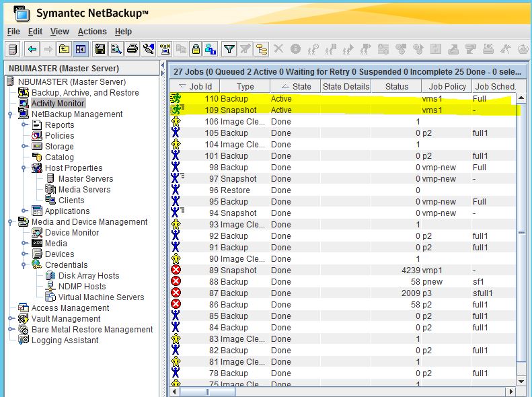The width and height of the screenshot is (532, 397).
Task: Click the wireless computer toolbar icon
Action: pyautogui.click(x=165, y=50)
